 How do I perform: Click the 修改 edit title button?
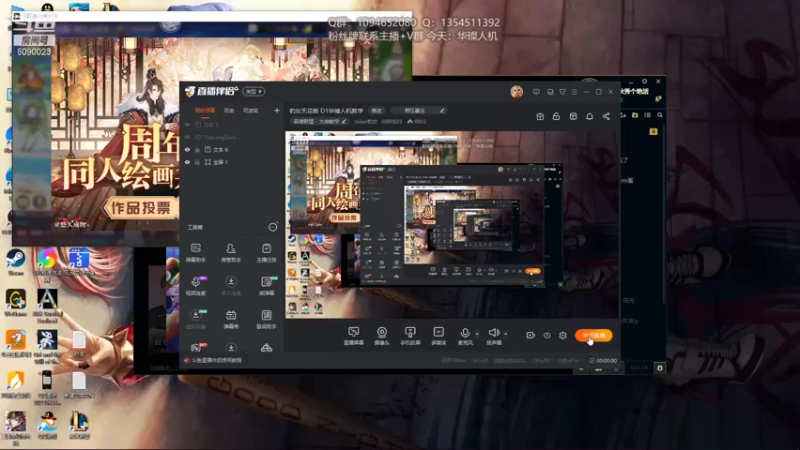coord(377,110)
